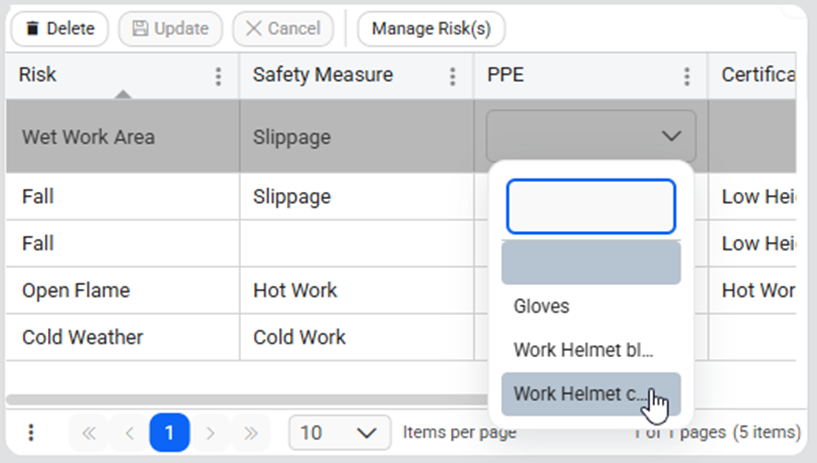Screen dimensions: 817x463
Task: Open the Risk column options menu
Action: click(x=219, y=77)
